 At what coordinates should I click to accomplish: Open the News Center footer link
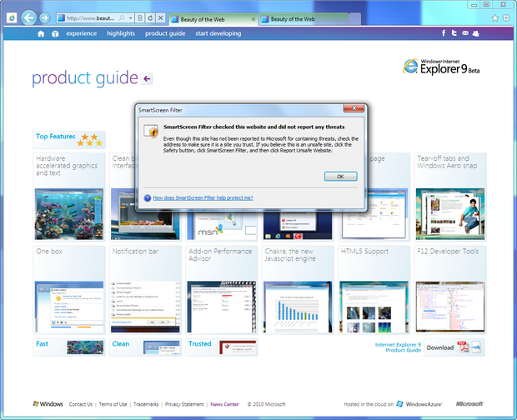click(x=224, y=404)
